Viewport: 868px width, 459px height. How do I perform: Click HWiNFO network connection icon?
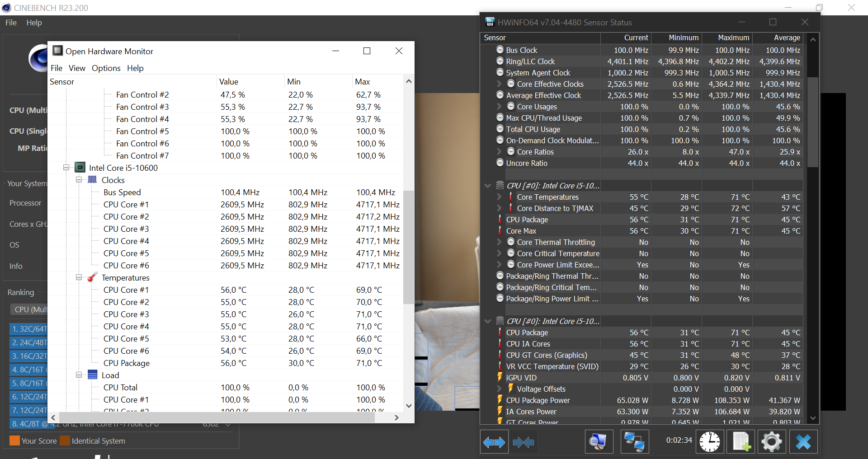coord(634,441)
